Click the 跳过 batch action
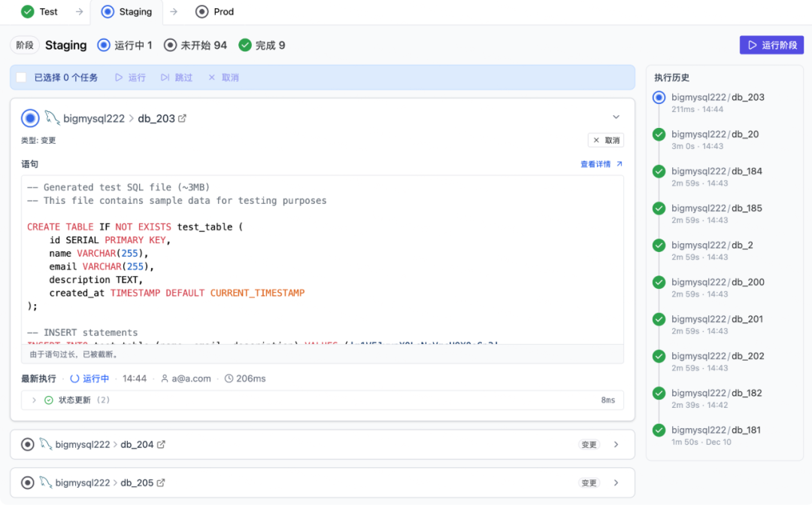This screenshot has width=812, height=508. click(177, 78)
